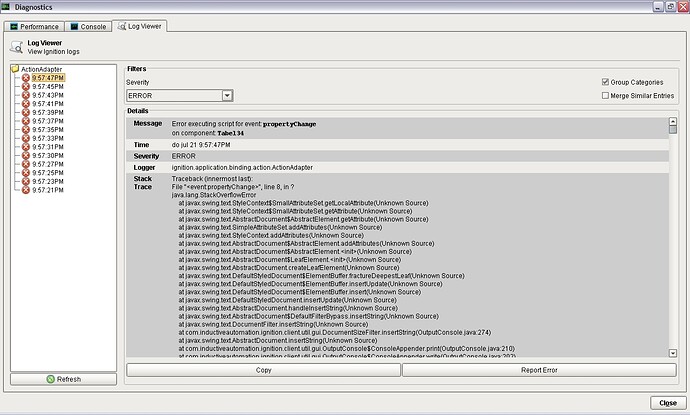This screenshot has height=415, width=690.
Task: Select the 9:57:21PM log entry
Action: pos(48,190)
